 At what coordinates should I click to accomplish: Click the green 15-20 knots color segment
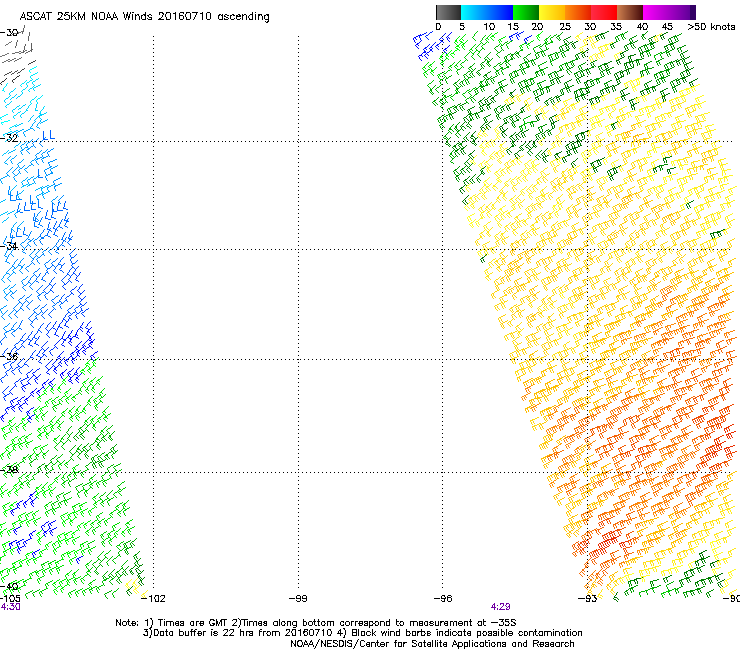tap(526, 12)
